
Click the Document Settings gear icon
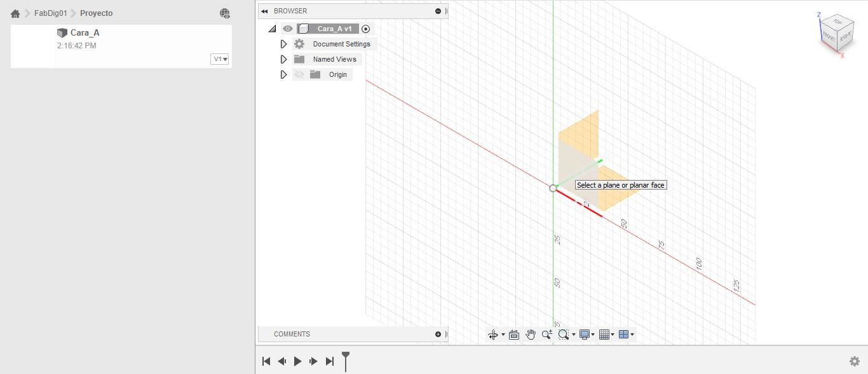point(299,44)
